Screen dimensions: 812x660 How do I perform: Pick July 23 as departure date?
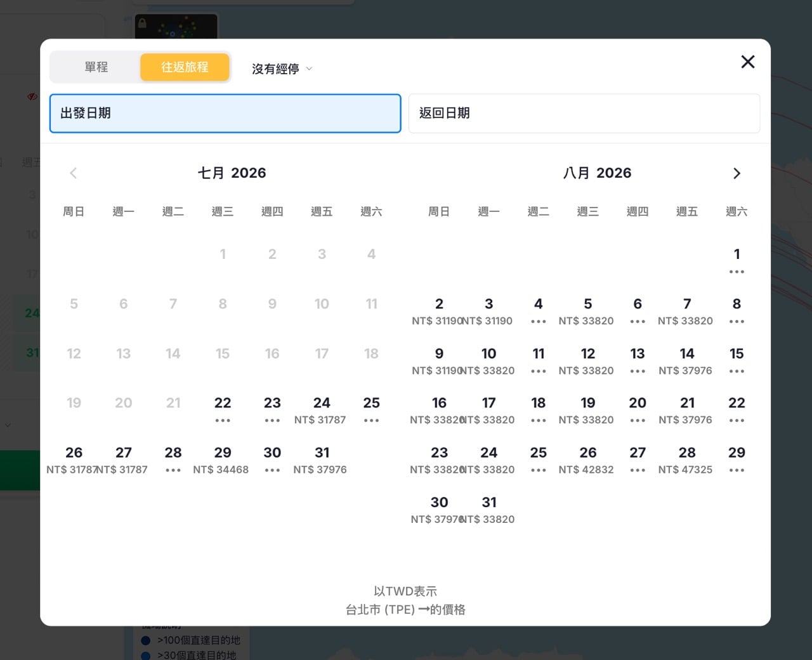(272, 410)
